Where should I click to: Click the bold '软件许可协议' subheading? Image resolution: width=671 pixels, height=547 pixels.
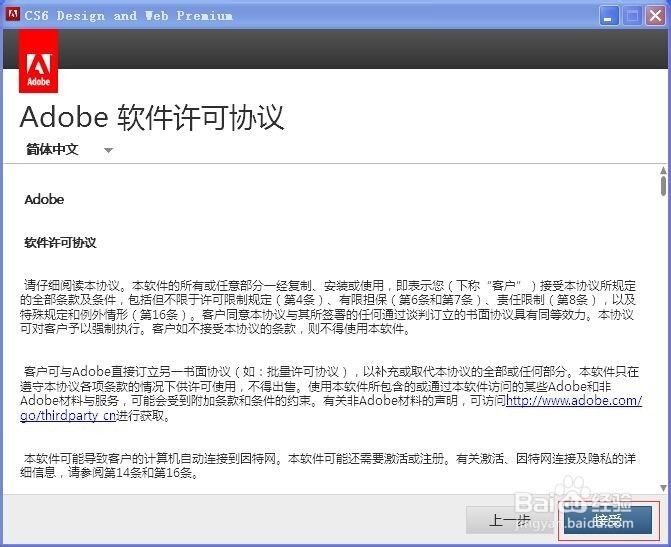[60, 243]
